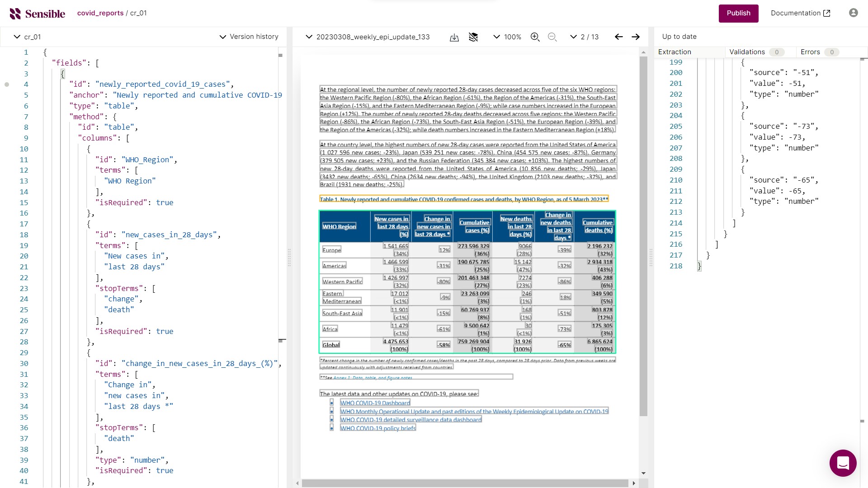This screenshot has height=488, width=868.
Task: Click the Annex 1 data notes link
Action: click(373, 378)
